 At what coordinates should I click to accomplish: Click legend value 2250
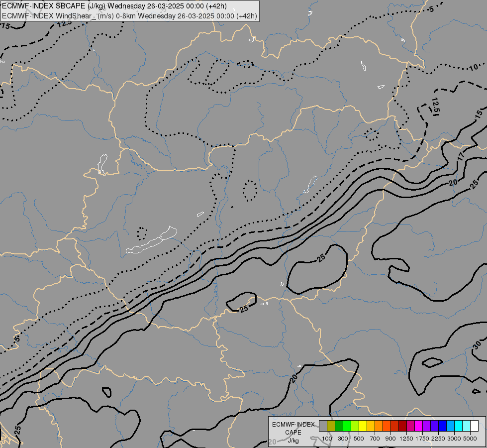(438, 439)
